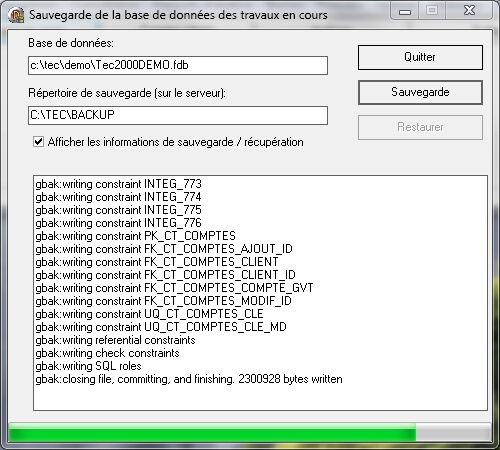The image size is (500, 450).
Task: Click the Base de données path field
Action: pos(178,65)
